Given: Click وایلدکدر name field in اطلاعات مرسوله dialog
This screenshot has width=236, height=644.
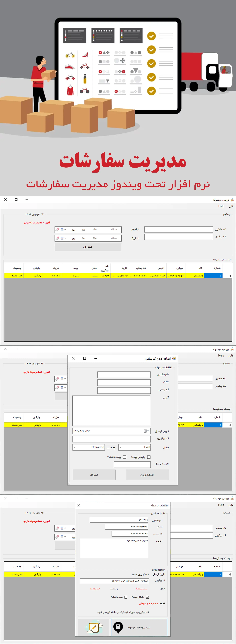Looking at the screenshot, I should point(119,520).
